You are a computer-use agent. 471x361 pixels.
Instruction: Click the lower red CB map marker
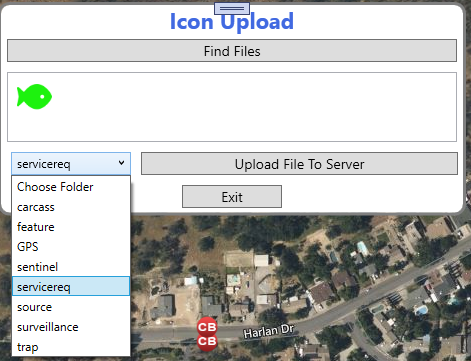pos(207,341)
